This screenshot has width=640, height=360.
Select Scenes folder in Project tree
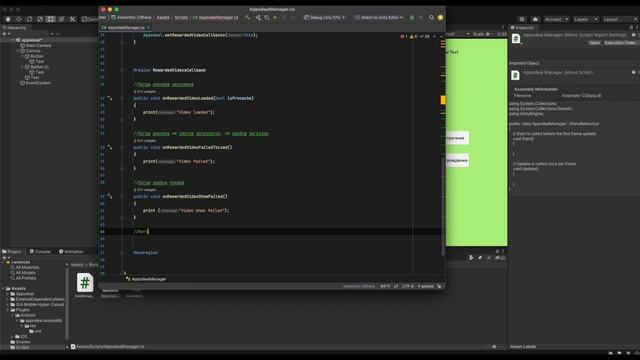click(x=20, y=342)
